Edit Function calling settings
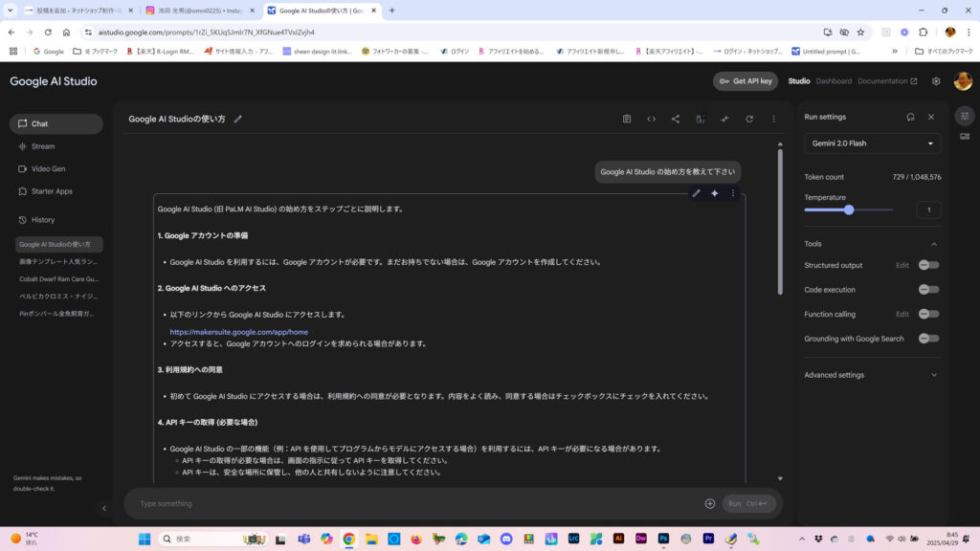The height and width of the screenshot is (551, 980). (902, 314)
